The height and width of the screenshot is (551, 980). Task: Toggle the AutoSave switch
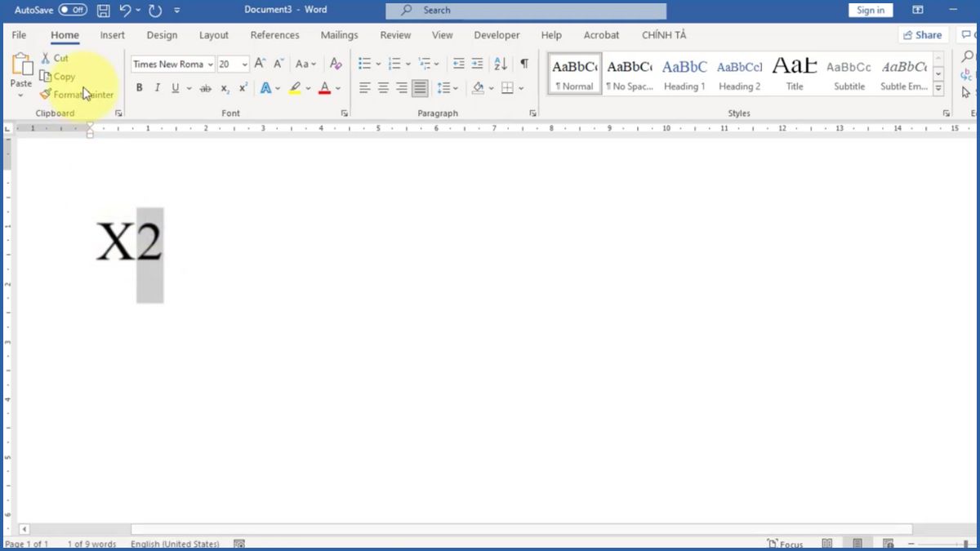click(x=73, y=10)
